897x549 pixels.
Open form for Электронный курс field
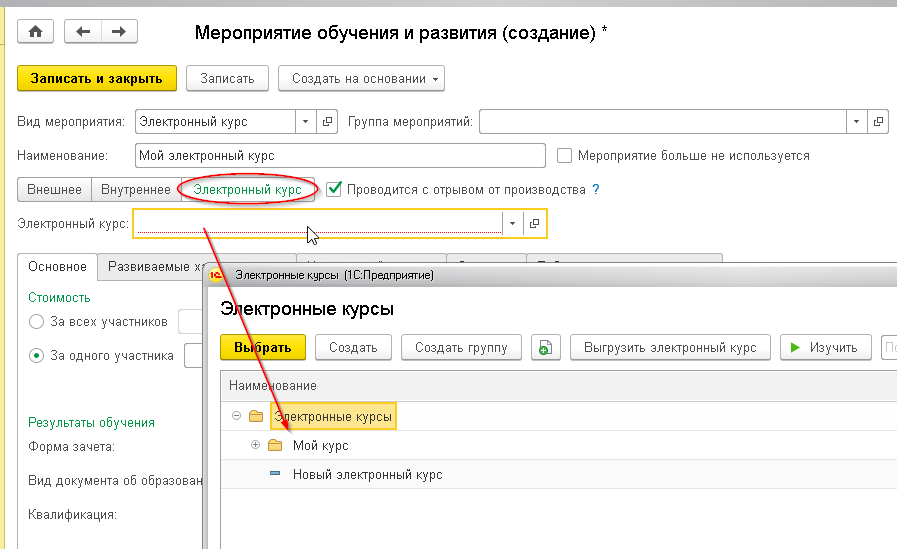pos(534,223)
